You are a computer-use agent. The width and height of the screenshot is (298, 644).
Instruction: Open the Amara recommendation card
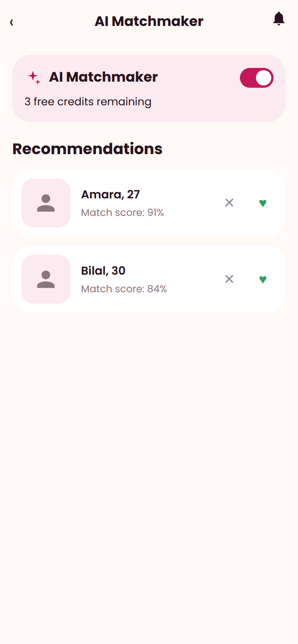tap(149, 203)
